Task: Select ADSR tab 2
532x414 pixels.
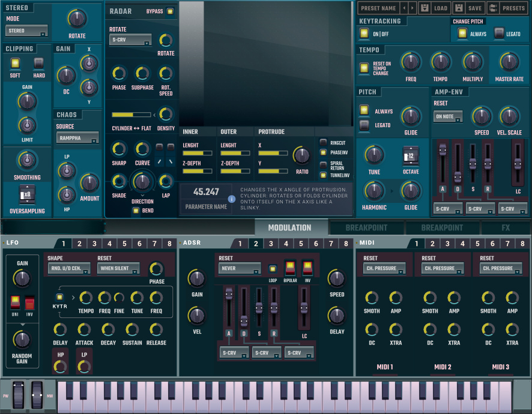Action: [256, 244]
